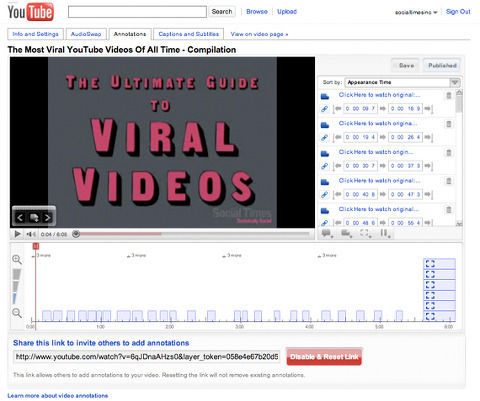Delete the annotation starting at 0:00:40.8
Image resolution: width=480 pixels, height=401 pixels.
[449, 181]
